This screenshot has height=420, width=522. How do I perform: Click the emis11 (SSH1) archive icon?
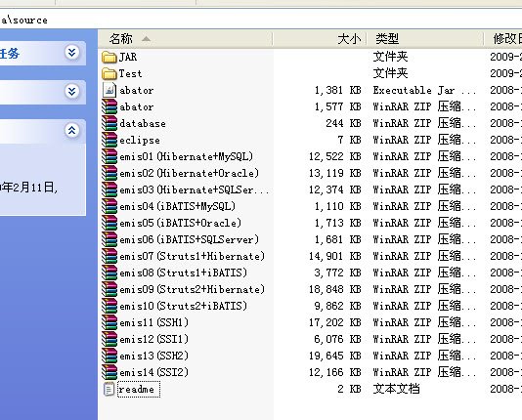tap(109, 323)
